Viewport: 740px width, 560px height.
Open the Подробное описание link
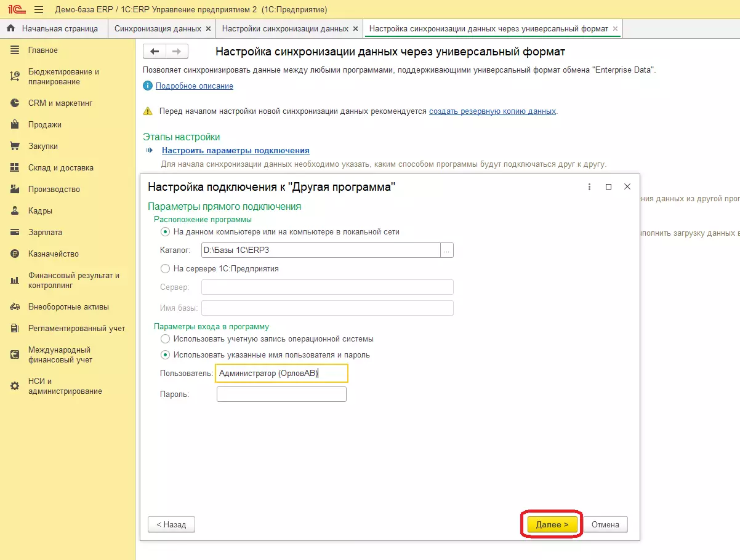(194, 86)
